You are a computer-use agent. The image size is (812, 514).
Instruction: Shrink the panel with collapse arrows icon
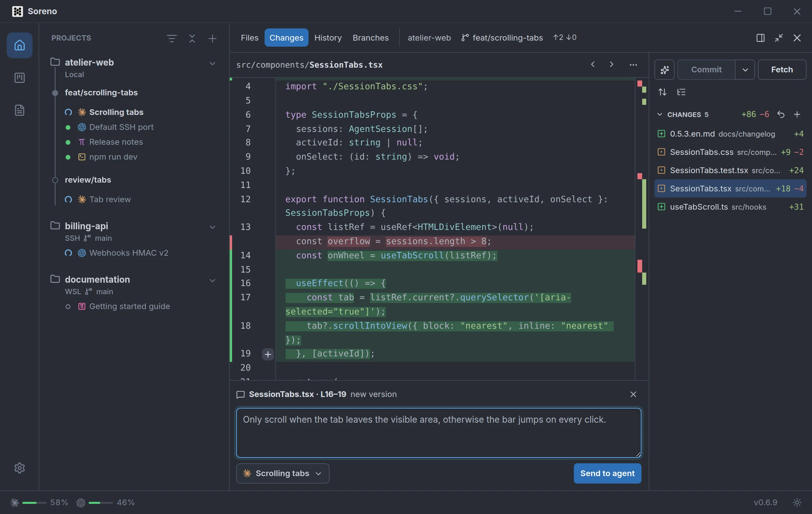(x=779, y=38)
